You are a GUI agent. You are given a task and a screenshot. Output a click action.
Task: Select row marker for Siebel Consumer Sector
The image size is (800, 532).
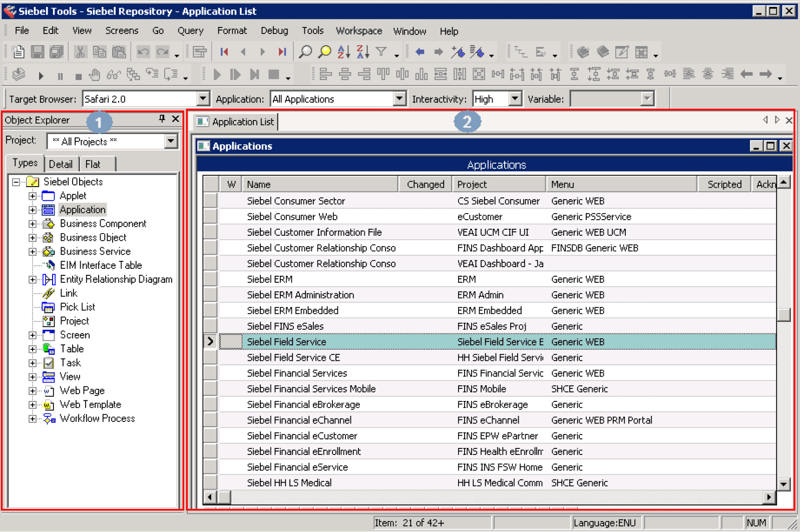(210, 201)
